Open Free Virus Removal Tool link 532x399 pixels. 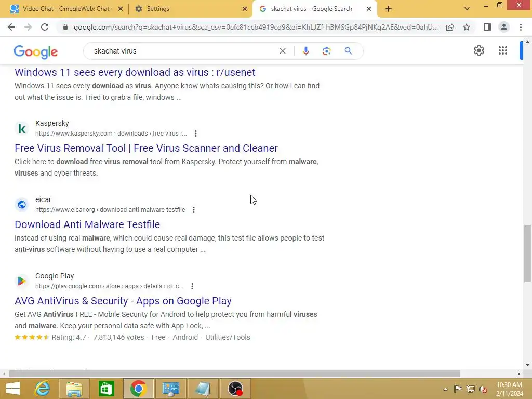(146, 148)
